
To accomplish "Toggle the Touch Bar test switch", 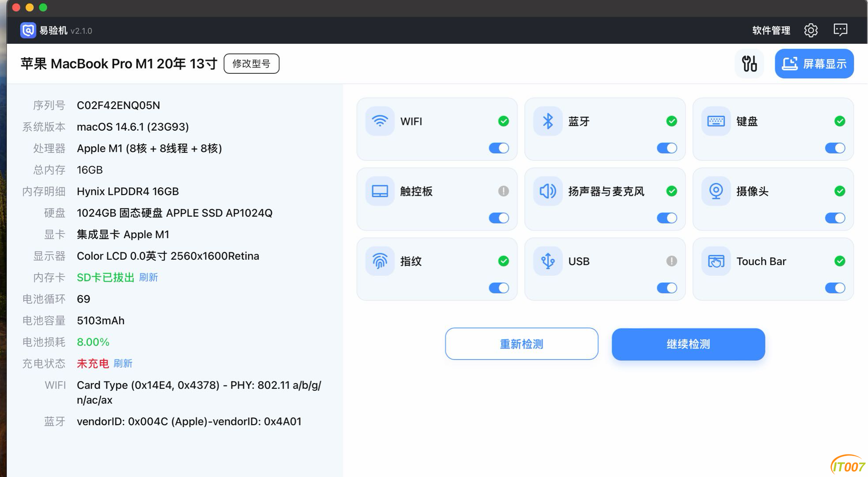I will coord(835,288).
